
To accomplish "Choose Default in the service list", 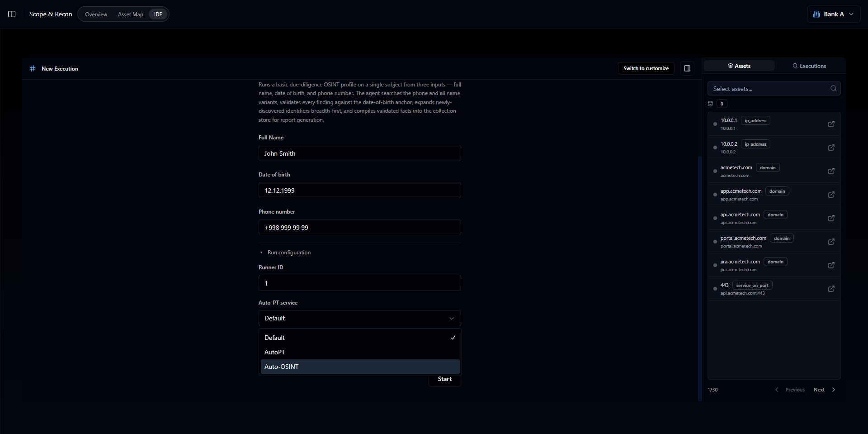I will coord(360,338).
